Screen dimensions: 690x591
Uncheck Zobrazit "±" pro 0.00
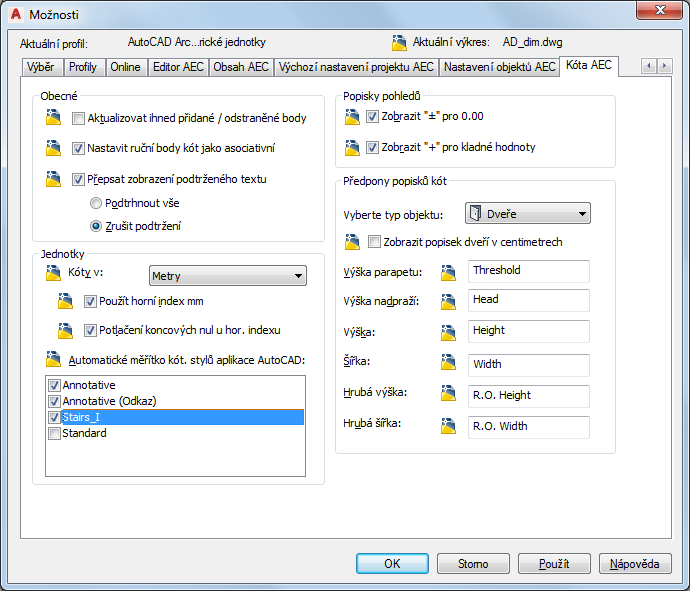[372, 117]
